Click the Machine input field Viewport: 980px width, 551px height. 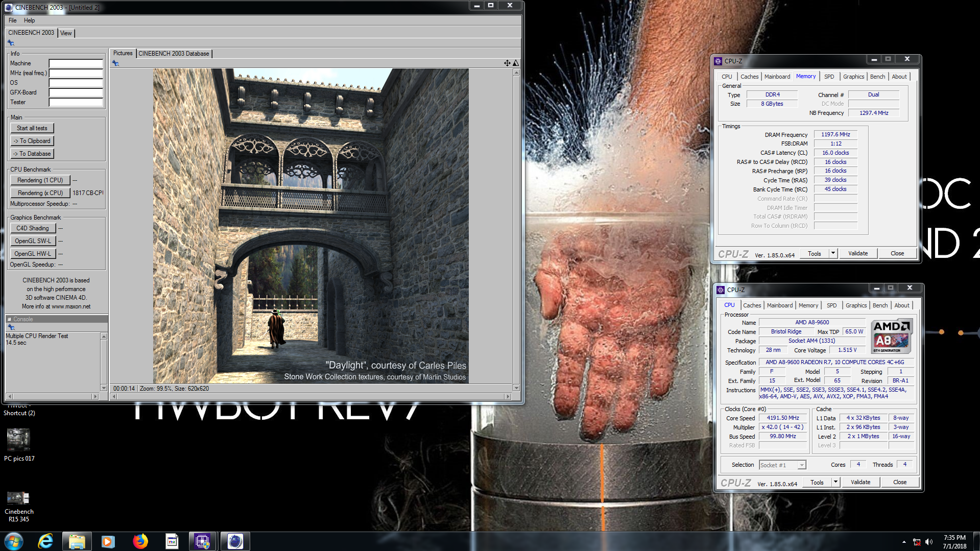(x=76, y=63)
